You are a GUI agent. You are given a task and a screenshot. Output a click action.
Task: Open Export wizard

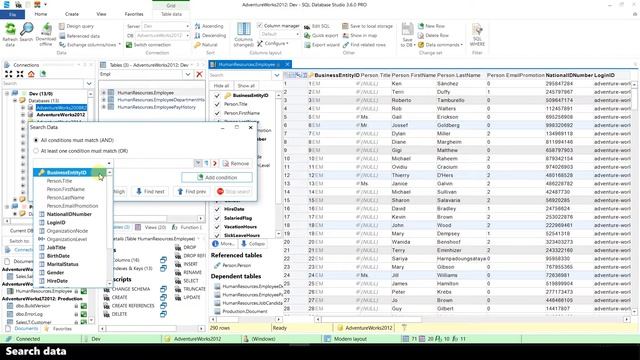pos(322,45)
